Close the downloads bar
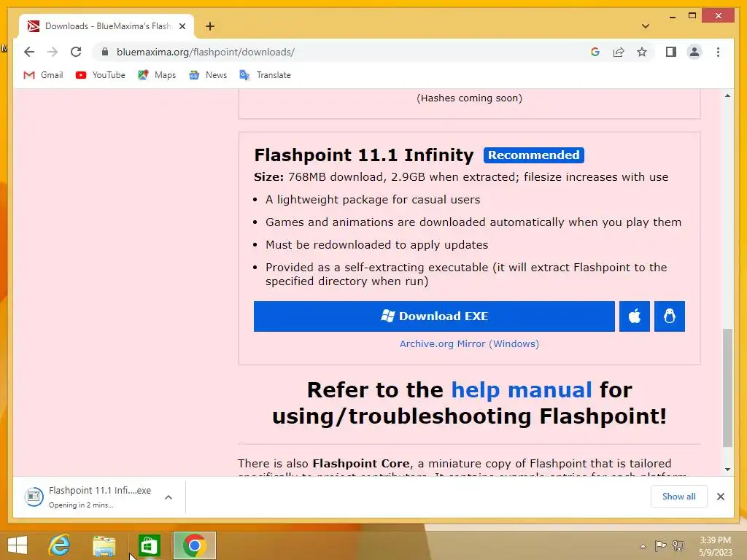This screenshot has width=747, height=560. [720, 497]
